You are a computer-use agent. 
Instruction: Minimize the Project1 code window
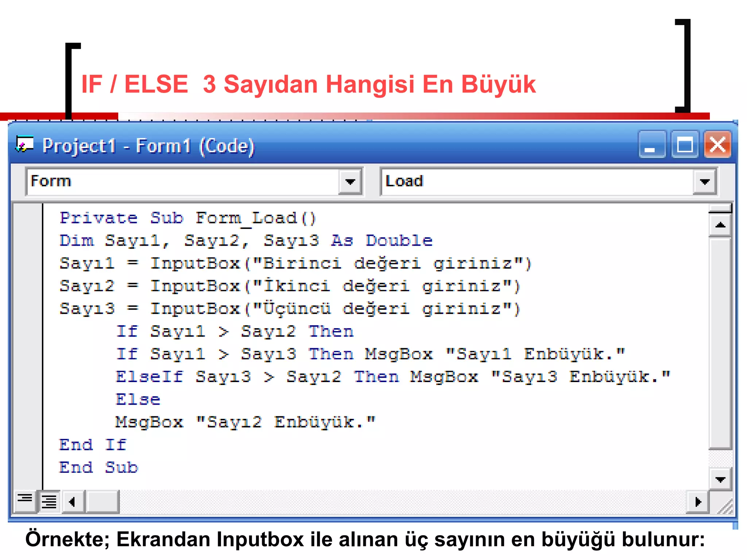coord(652,144)
